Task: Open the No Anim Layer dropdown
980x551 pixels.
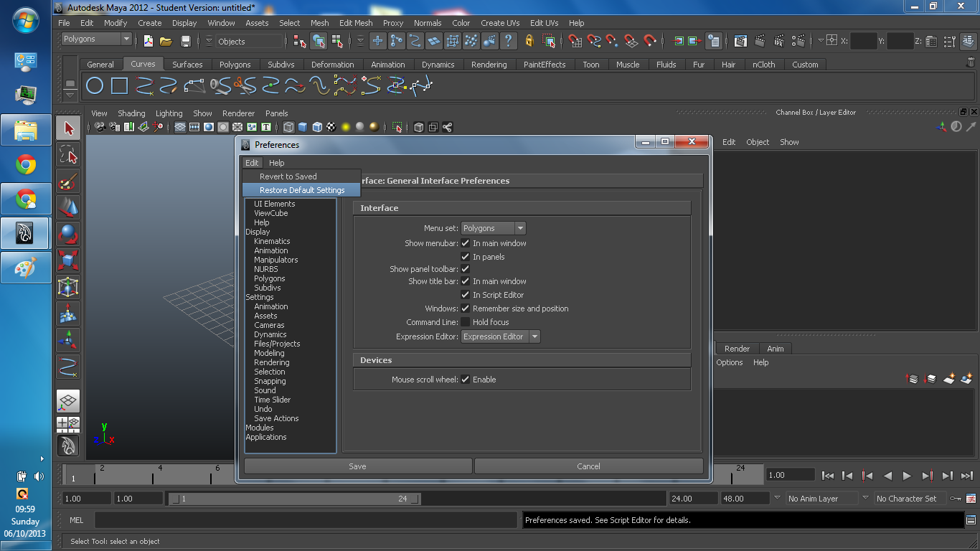Action: click(821, 498)
